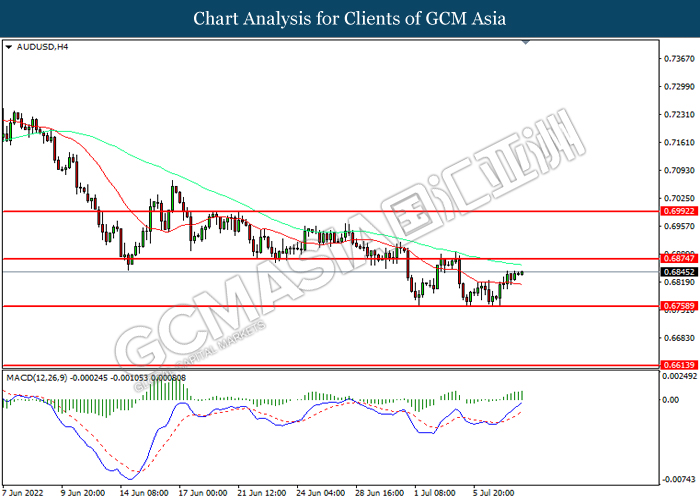Click the 7 Jun 2022 date label
Screen dimensions: 700x500
tap(24, 493)
